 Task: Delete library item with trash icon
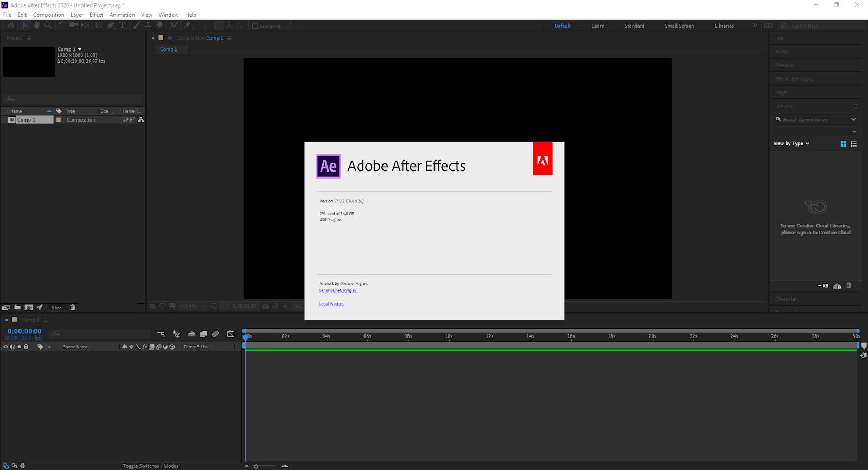(x=849, y=285)
